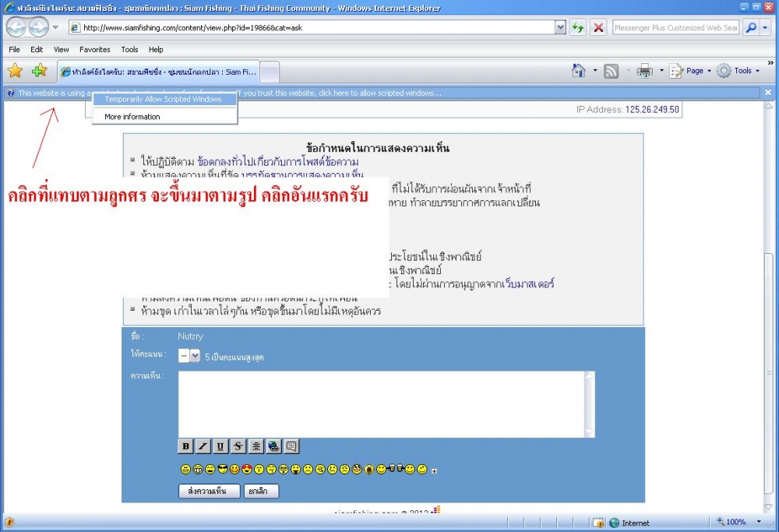Screen dimensions: 779x532
Task: Click the Forward navigation arrow button
Action: click(x=38, y=27)
